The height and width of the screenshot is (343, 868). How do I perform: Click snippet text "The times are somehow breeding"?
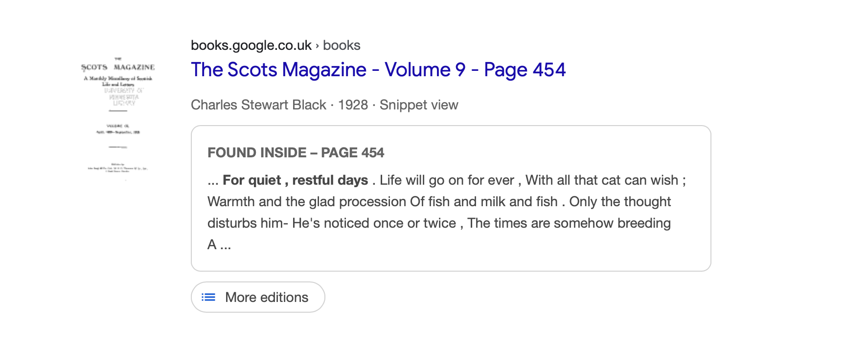[569, 223]
